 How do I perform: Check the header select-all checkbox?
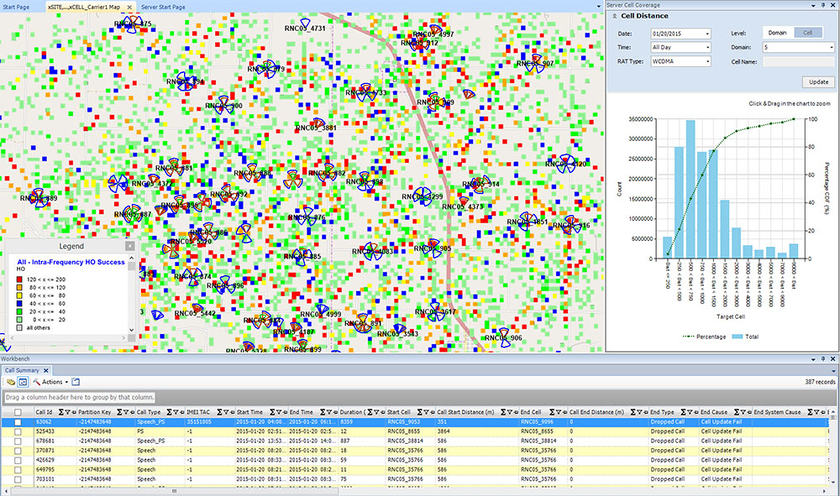coord(17,411)
